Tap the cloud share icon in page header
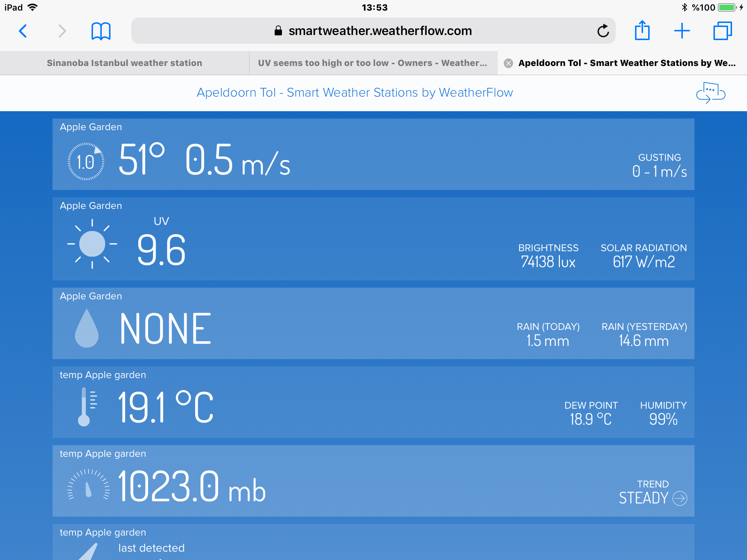The width and height of the screenshot is (747, 560). (711, 93)
